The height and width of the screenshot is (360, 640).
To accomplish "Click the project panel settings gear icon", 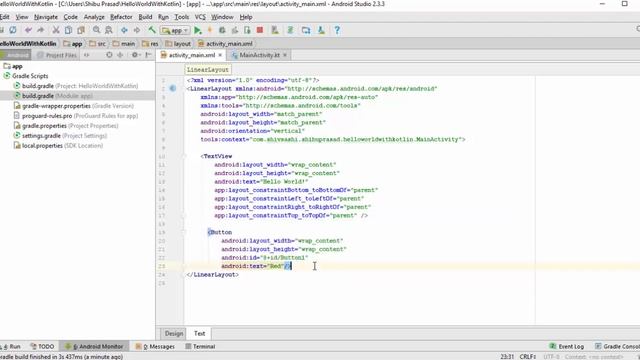I will (x=134, y=55).
